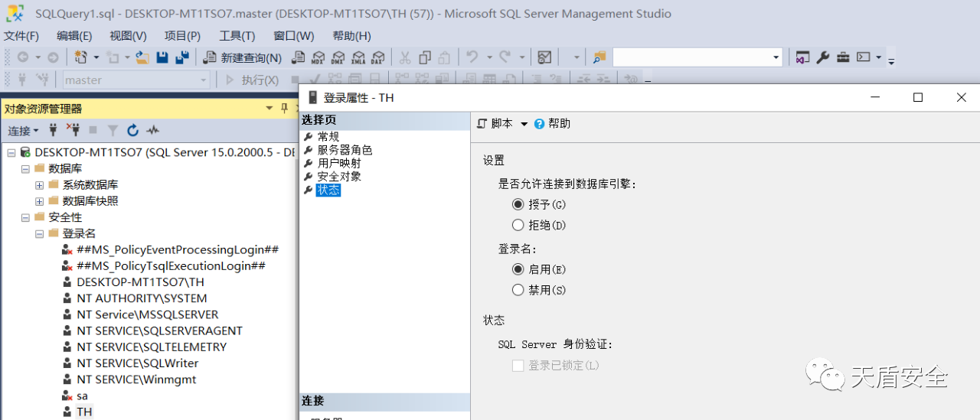
Task: Collapse the 安全性 tree node
Action: pos(25,217)
